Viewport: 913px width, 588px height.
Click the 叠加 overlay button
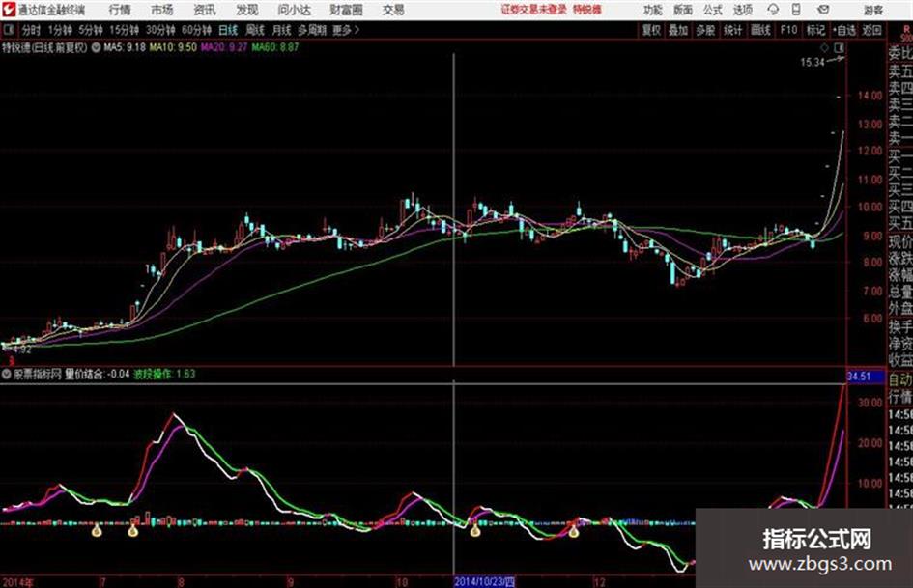[x=678, y=30]
